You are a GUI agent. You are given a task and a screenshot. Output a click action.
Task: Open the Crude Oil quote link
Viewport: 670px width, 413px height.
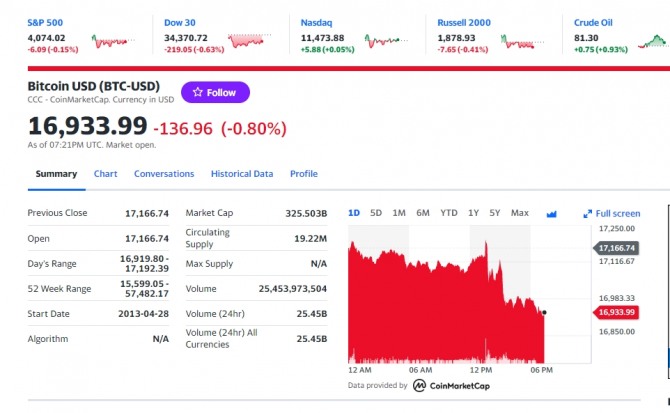tap(593, 23)
